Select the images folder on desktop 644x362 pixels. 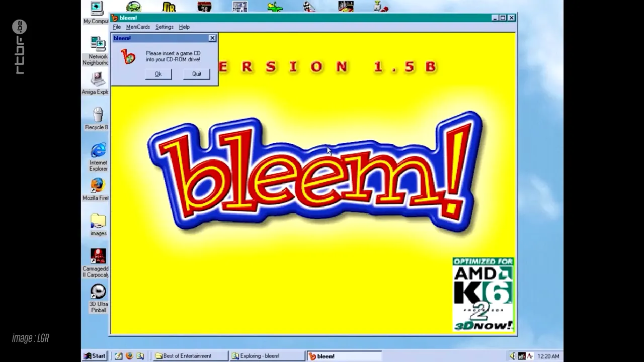(x=98, y=225)
